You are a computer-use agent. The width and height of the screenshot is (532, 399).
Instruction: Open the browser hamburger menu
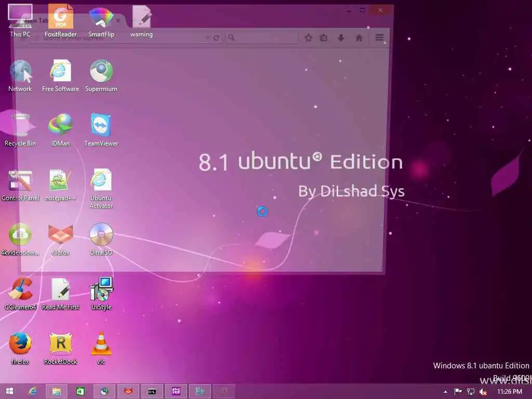[x=379, y=37]
